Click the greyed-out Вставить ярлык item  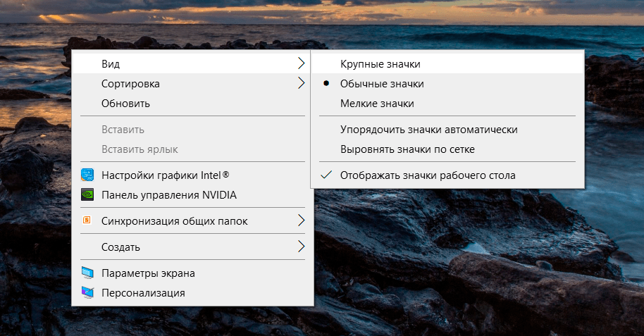tap(140, 149)
